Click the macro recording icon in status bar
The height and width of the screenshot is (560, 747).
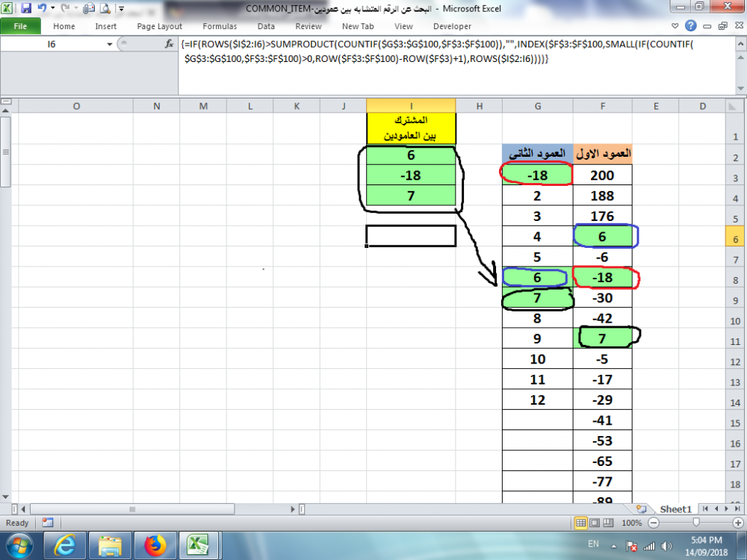[x=47, y=523]
